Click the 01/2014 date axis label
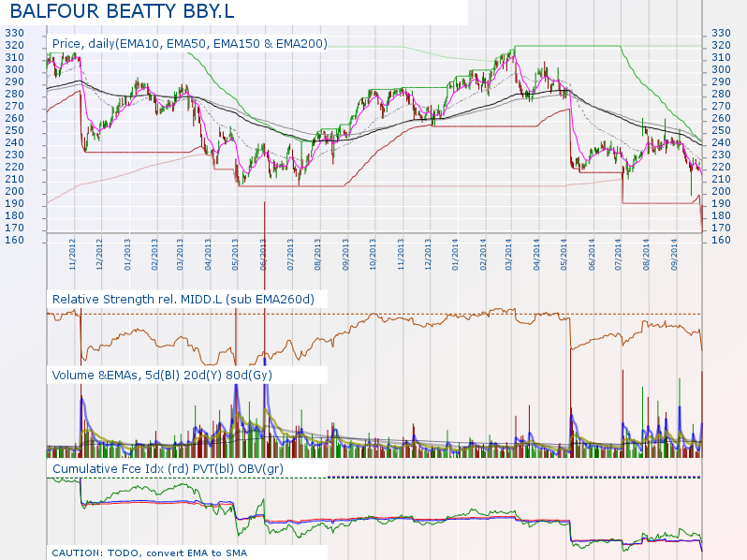Viewport: 747px width, 560px height. tap(456, 255)
